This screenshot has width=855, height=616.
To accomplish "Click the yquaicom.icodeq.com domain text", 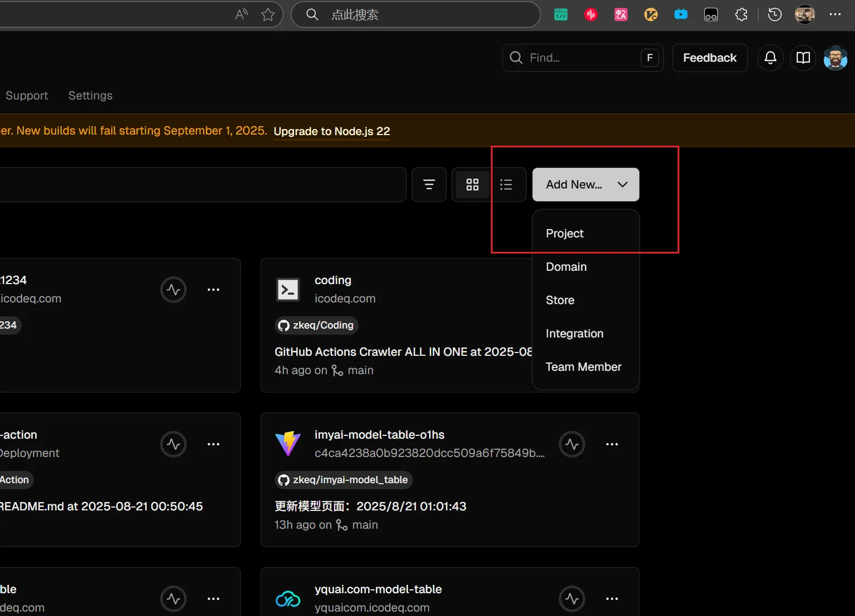I will pyautogui.click(x=372, y=608).
